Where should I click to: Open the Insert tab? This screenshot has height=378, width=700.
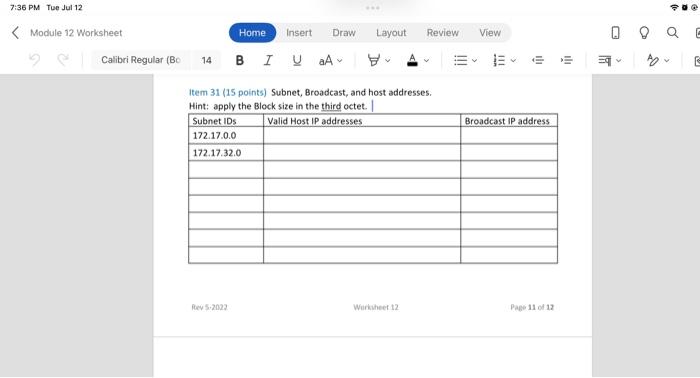(299, 33)
